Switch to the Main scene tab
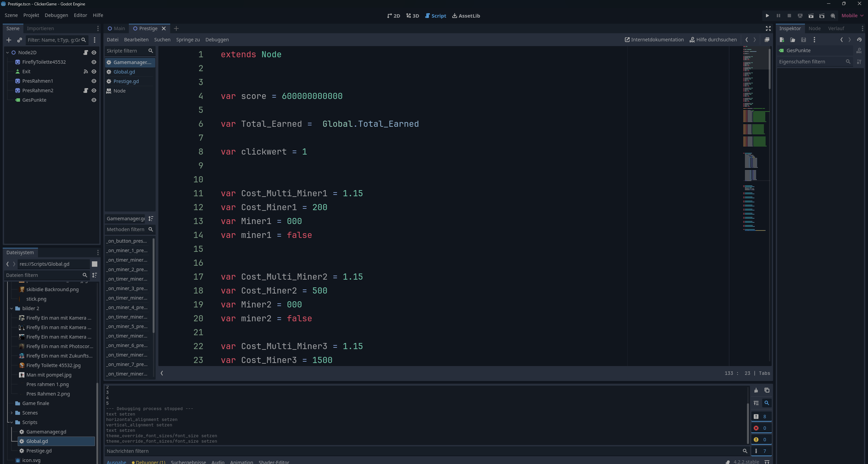The width and height of the screenshot is (868, 464). [x=116, y=28]
